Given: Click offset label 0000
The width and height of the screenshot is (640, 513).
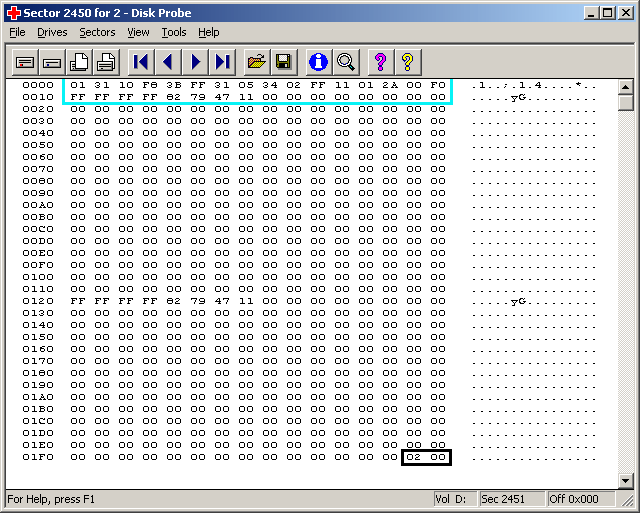Looking at the screenshot, I should pyautogui.click(x=38, y=85).
